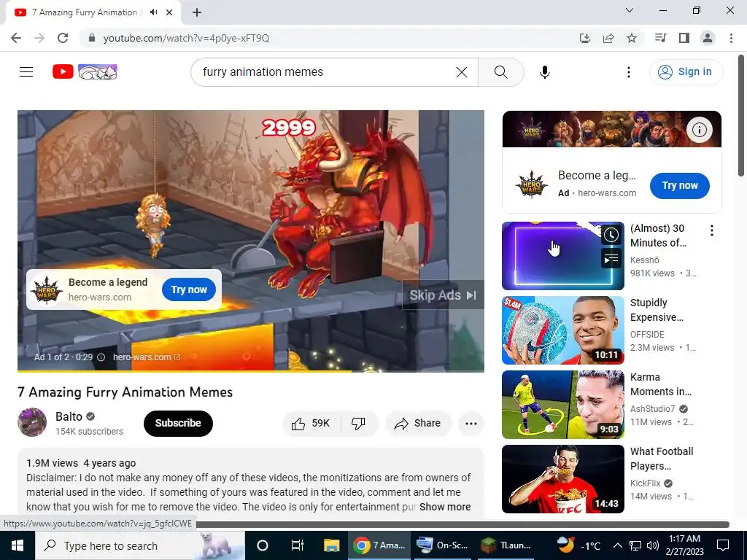The width and height of the screenshot is (747, 560).
Task: Click the URL address bar
Action: coord(329,38)
